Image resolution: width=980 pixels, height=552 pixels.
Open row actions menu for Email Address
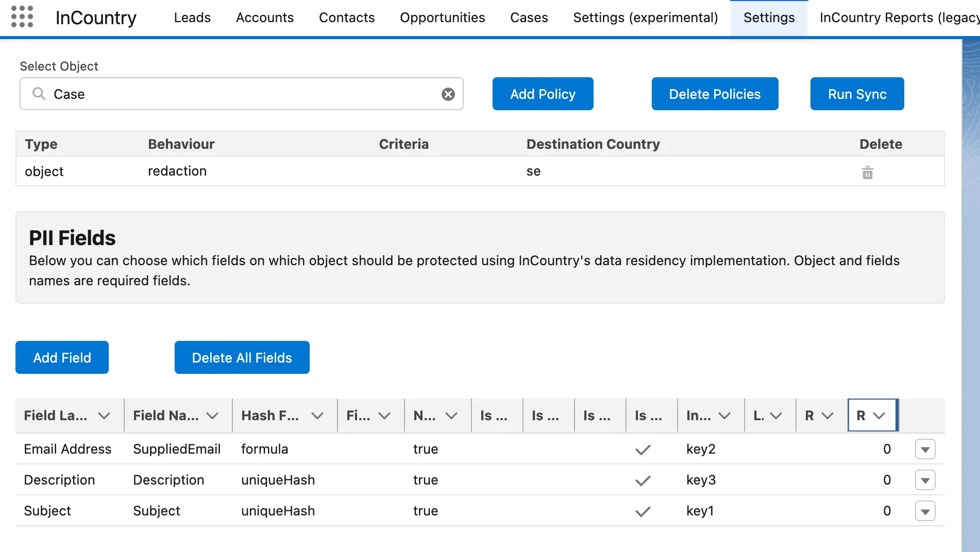click(x=925, y=450)
